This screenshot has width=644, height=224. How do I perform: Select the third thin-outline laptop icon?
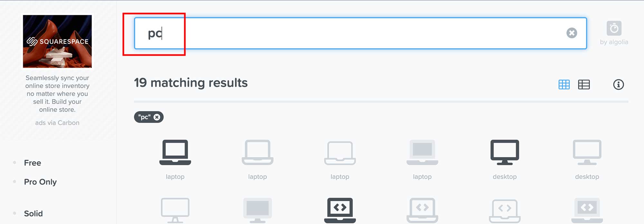(x=340, y=153)
